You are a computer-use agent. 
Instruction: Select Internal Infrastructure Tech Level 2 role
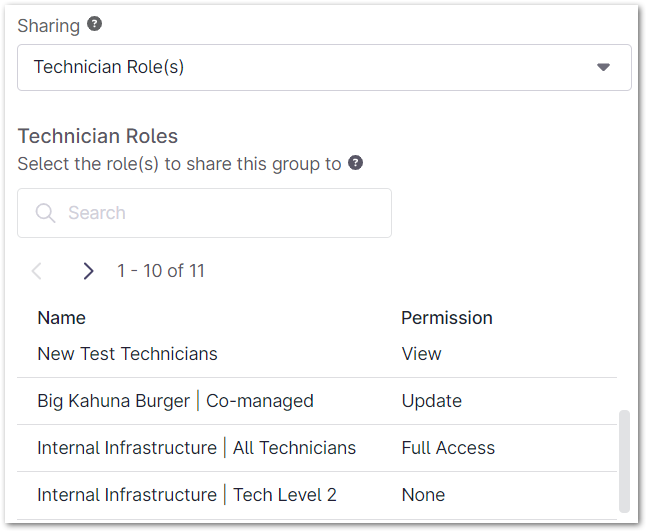click(186, 495)
